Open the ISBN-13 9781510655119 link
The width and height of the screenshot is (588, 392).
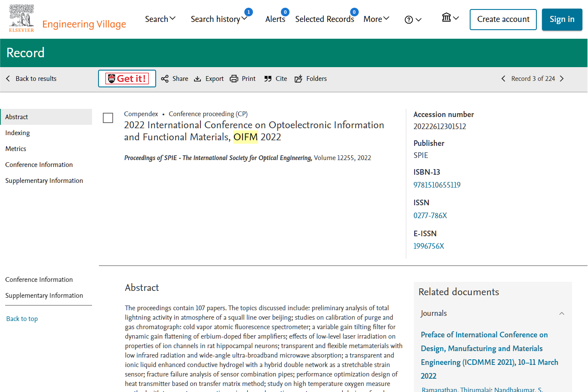(437, 185)
